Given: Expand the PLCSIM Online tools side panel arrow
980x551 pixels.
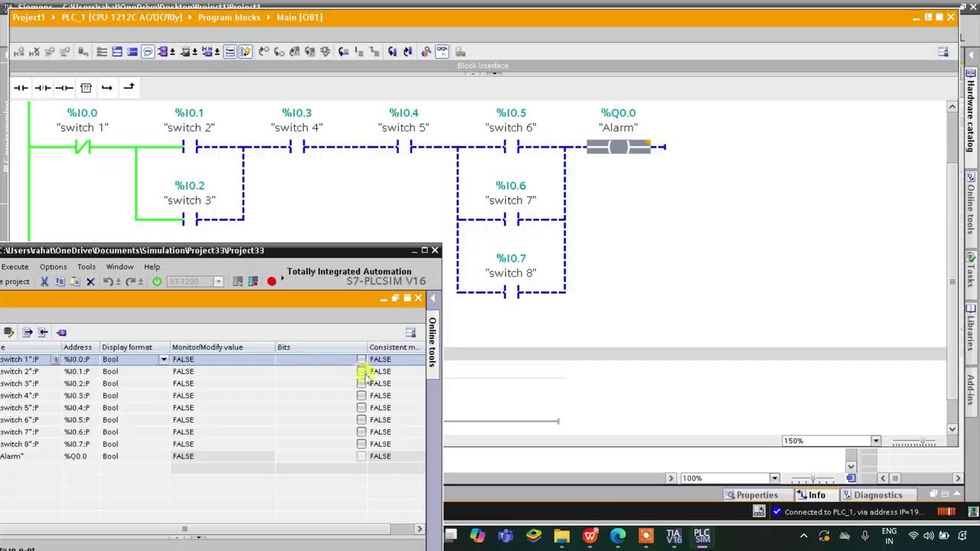Looking at the screenshot, I should (x=433, y=298).
